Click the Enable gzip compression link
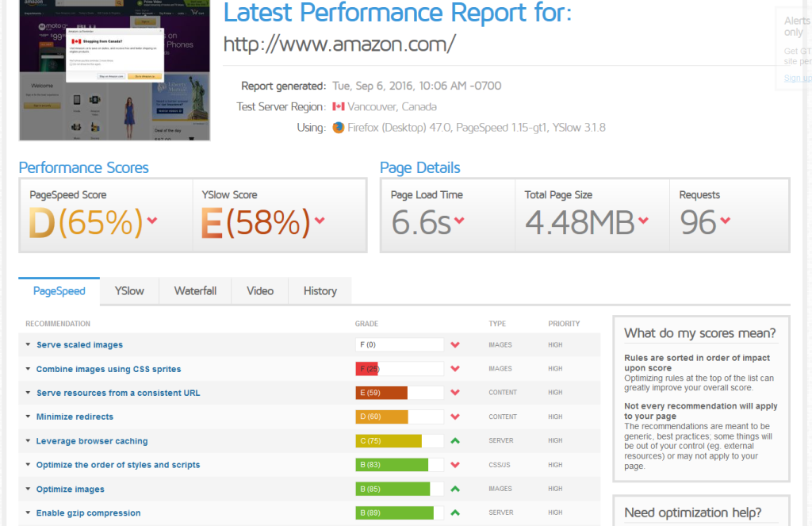The image size is (812, 526). click(x=88, y=513)
